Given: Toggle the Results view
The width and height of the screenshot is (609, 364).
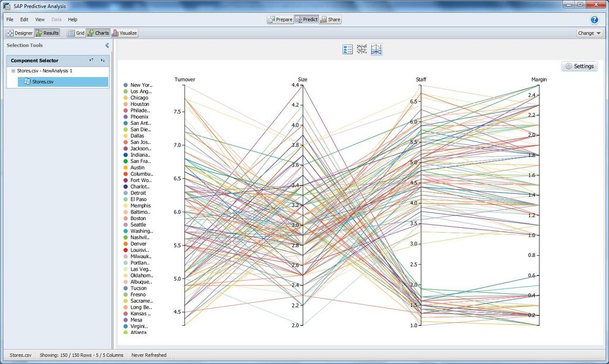Looking at the screenshot, I should [47, 33].
